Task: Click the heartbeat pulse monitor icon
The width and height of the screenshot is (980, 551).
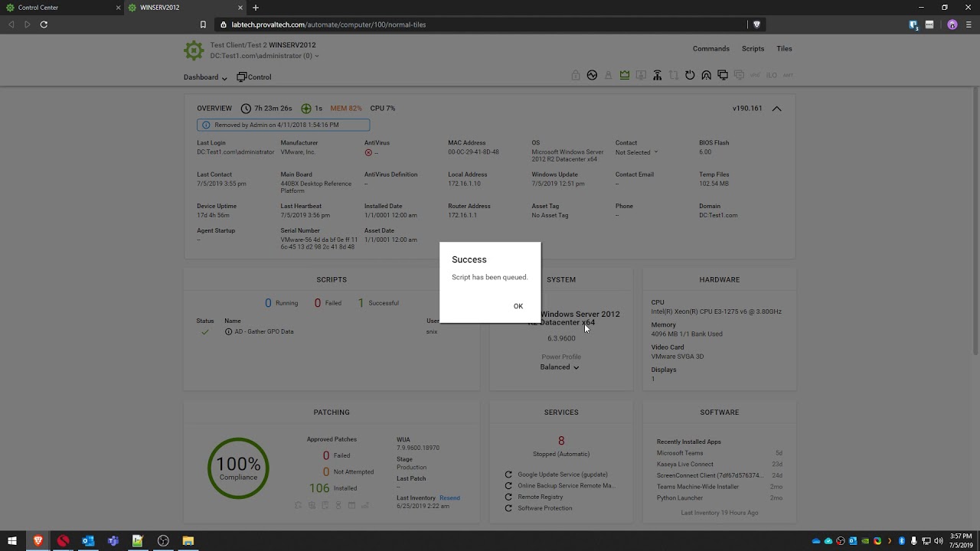Action: [592, 75]
